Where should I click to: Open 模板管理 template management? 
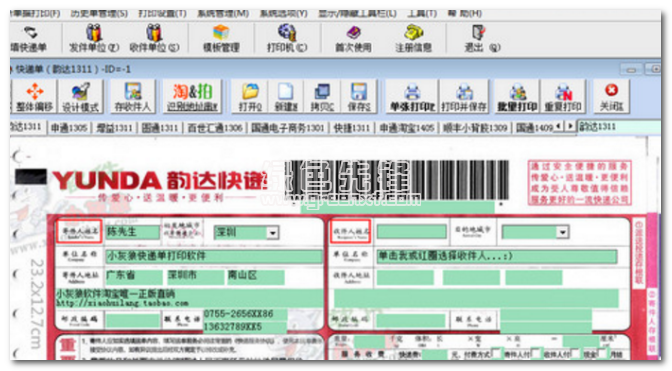(x=221, y=38)
